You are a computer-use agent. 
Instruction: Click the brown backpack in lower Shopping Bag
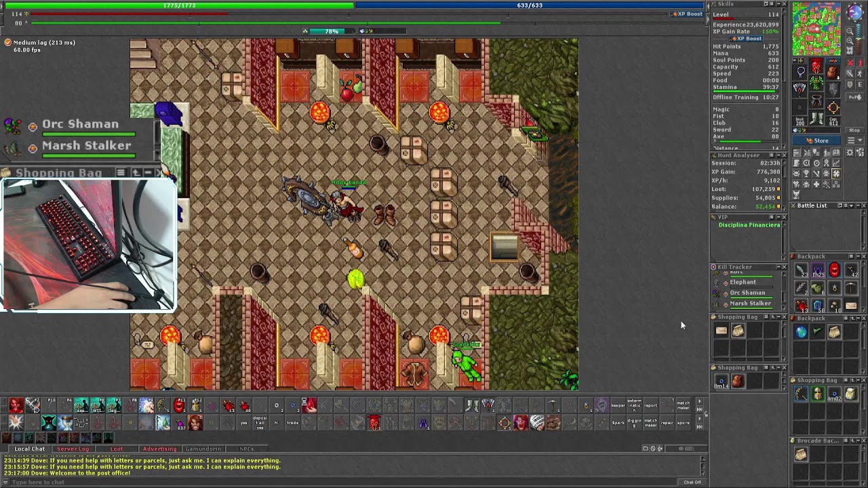pyautogui.click(x=738, y=381)
